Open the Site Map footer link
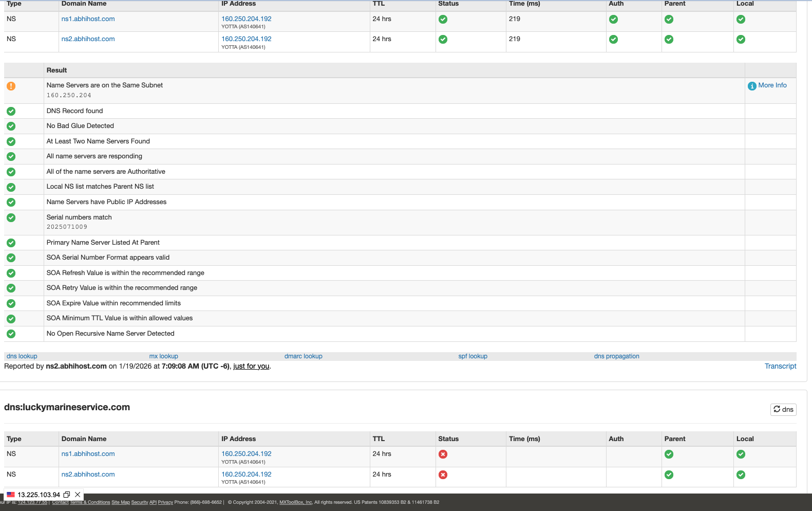Screen dimensions: 812x511 [x=120, y=502]
